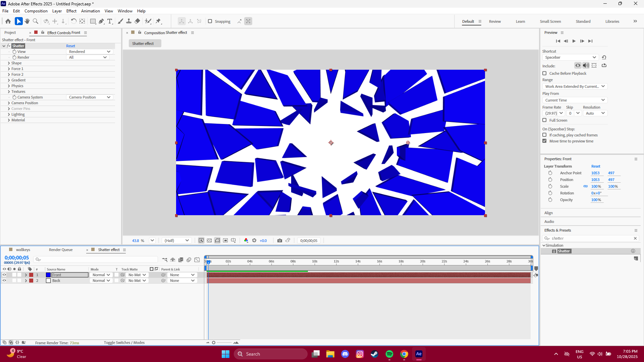Select the Eraser tool
Image resolution: width=644 pixels, height=362 pixels.
click(137, 21)
